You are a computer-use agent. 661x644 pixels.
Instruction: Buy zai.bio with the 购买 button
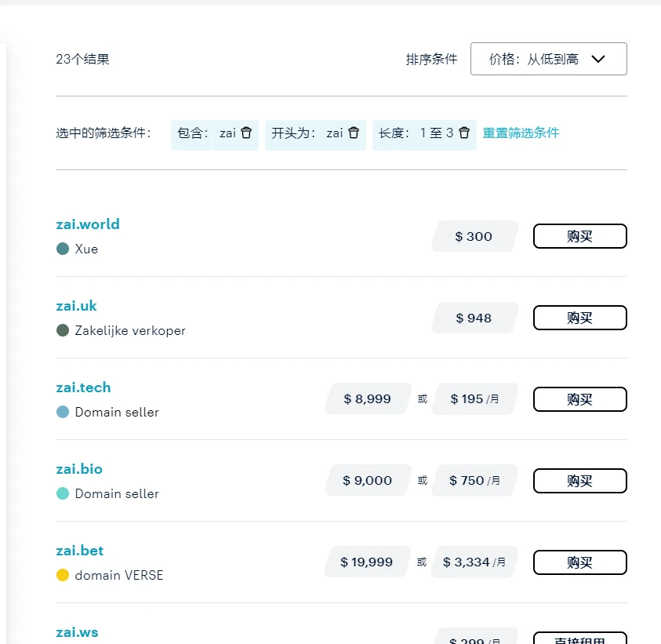(x=579, y=481)
